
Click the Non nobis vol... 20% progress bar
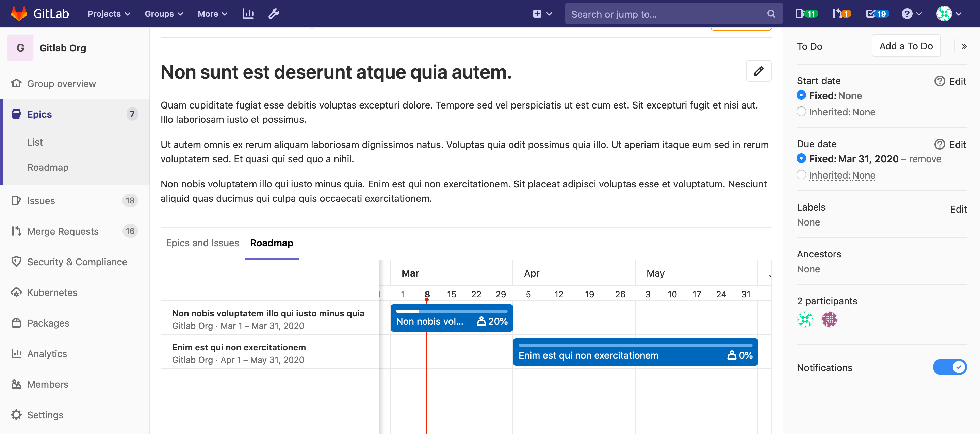pos(451,318)
